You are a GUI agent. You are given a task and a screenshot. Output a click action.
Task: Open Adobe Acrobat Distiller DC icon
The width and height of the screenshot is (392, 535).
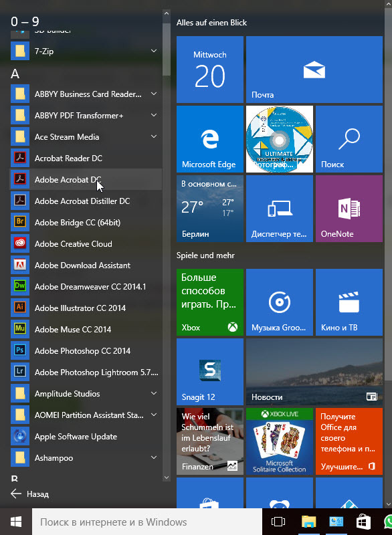click(x=20, y=201)
